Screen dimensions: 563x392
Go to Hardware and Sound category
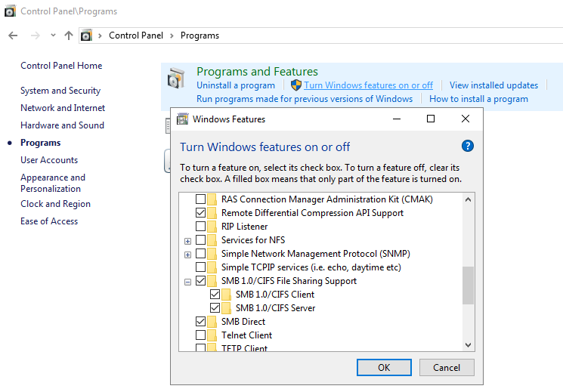tap(62, 125)
